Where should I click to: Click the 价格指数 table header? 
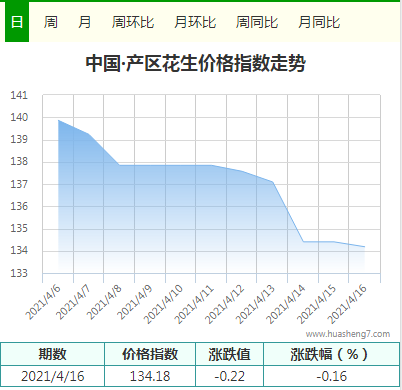coord(150,354)
